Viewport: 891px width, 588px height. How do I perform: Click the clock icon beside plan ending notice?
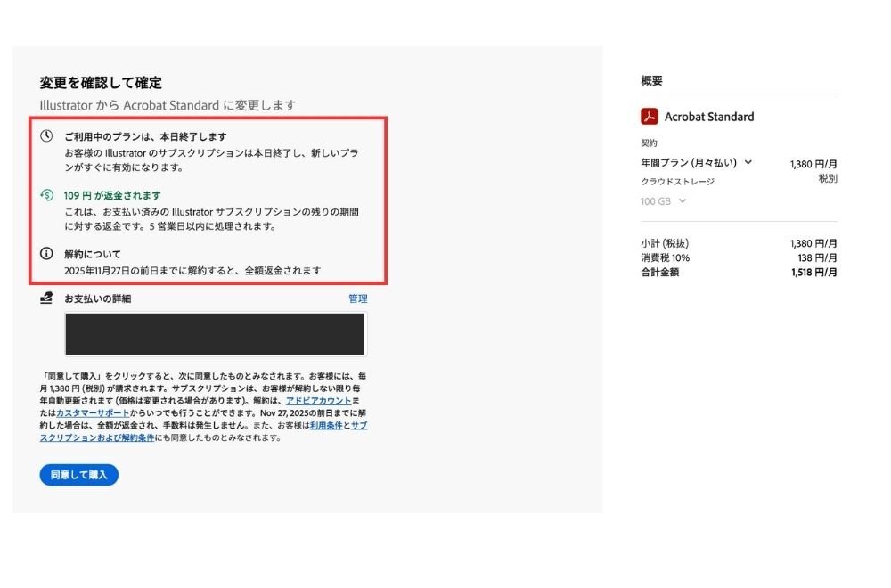point(46,135)
